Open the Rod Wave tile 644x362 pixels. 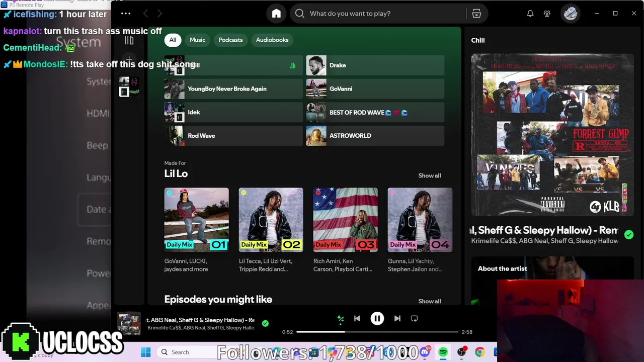tap(233, 136)
